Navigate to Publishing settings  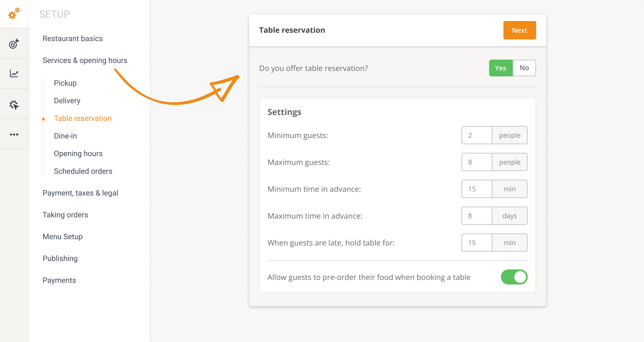(60, 258)
